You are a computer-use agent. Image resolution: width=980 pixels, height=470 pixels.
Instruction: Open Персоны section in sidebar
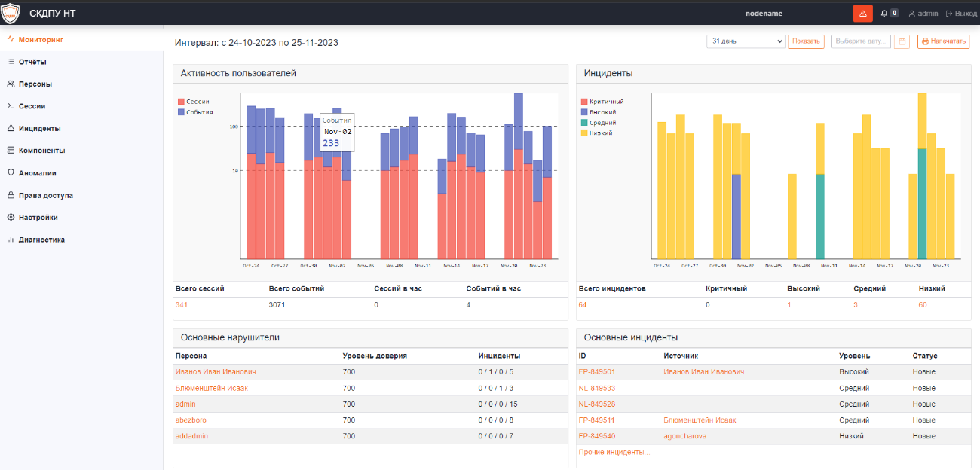tap(35, 84)
